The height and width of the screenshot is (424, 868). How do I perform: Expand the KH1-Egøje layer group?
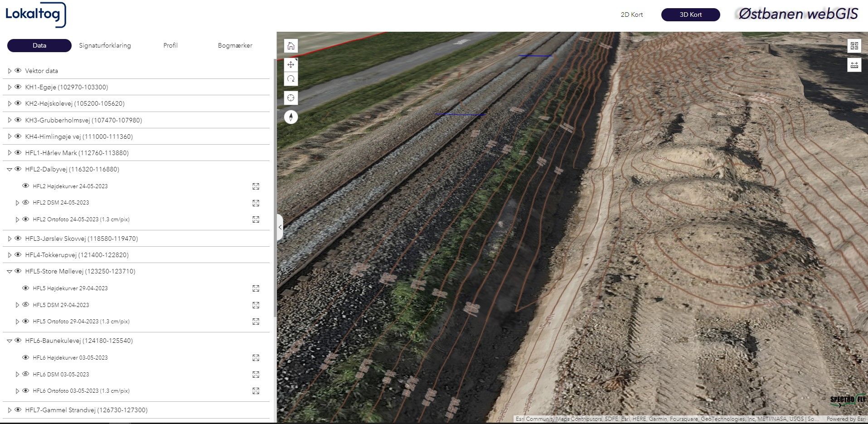[10, 87]
